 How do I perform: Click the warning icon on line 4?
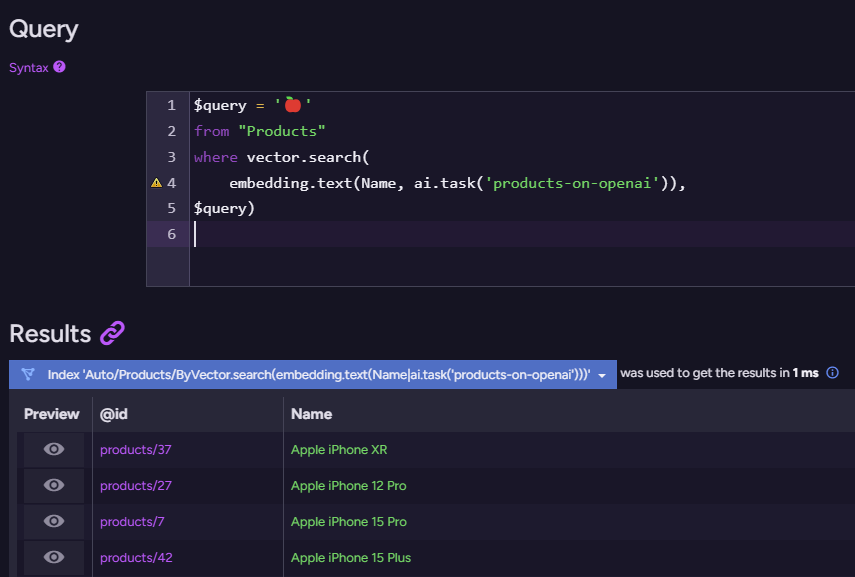pos(156,183)
